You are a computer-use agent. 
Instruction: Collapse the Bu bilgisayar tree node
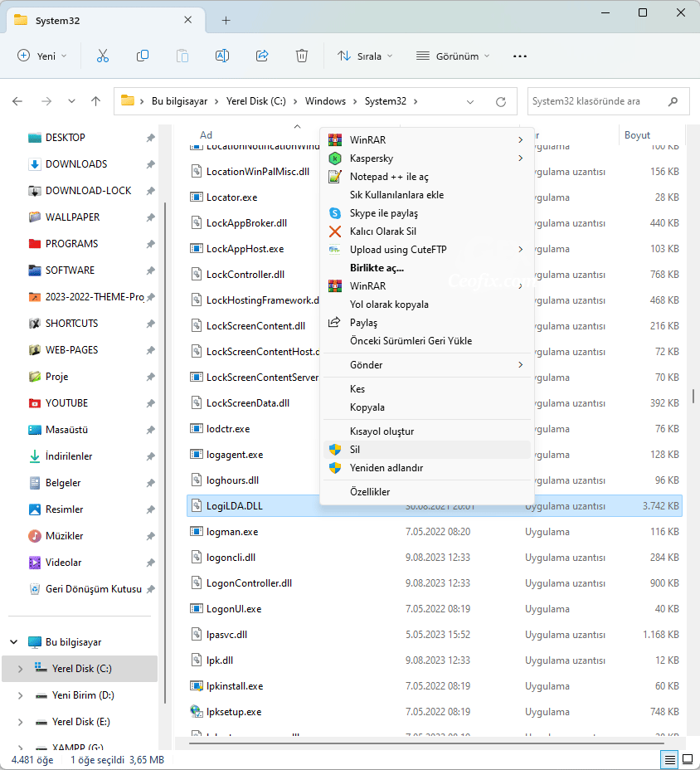(14, 642)
